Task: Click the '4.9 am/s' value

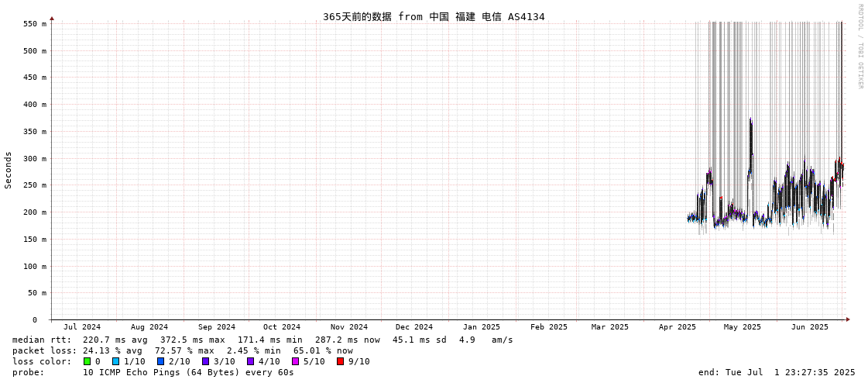Action: 486,340
